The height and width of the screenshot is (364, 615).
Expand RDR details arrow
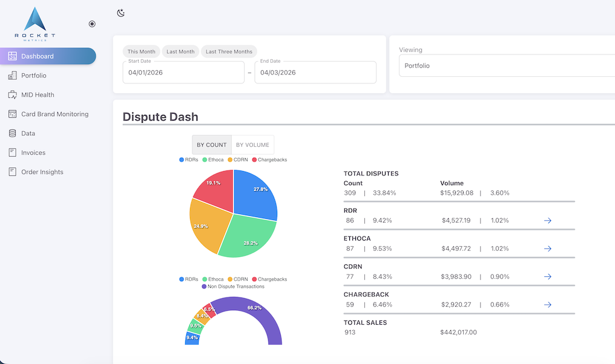[547, 221]
